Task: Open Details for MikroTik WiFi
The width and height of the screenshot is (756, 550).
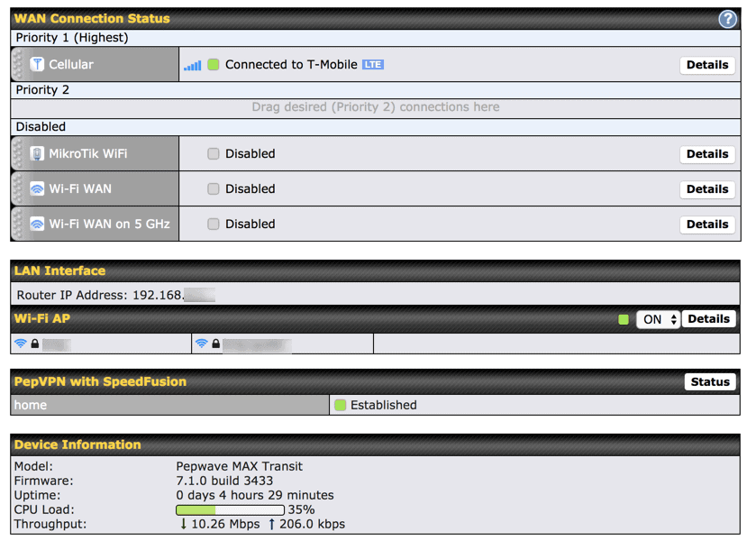Action: tap(707, 154)
